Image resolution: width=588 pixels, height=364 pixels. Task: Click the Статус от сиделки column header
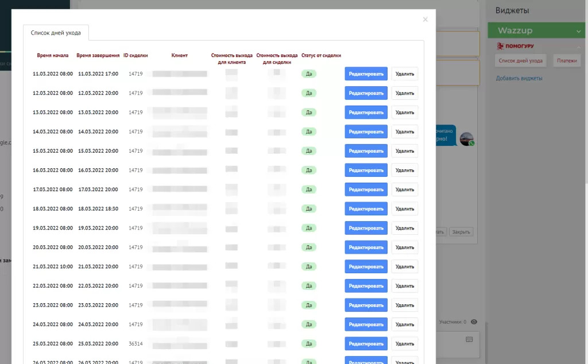tap(321, 56)
